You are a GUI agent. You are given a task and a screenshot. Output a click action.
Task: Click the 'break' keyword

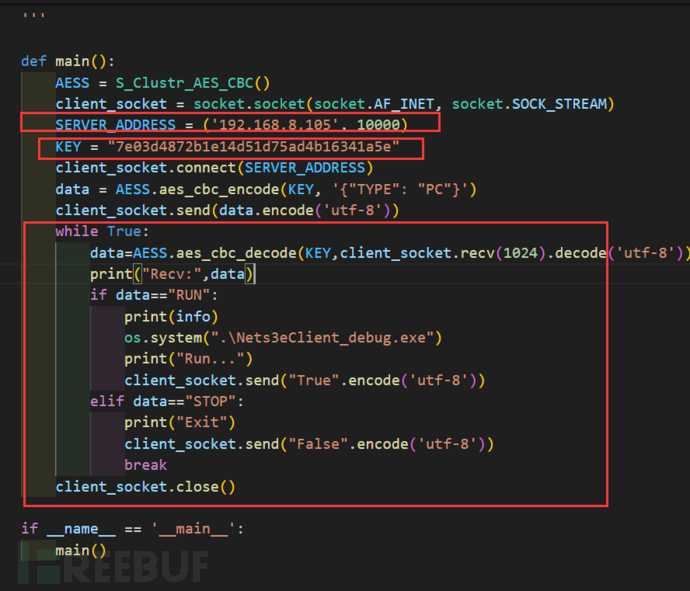coord(146,465)
